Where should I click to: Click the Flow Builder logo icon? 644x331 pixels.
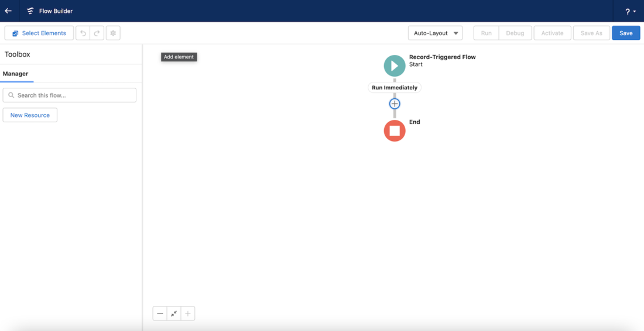30,11
